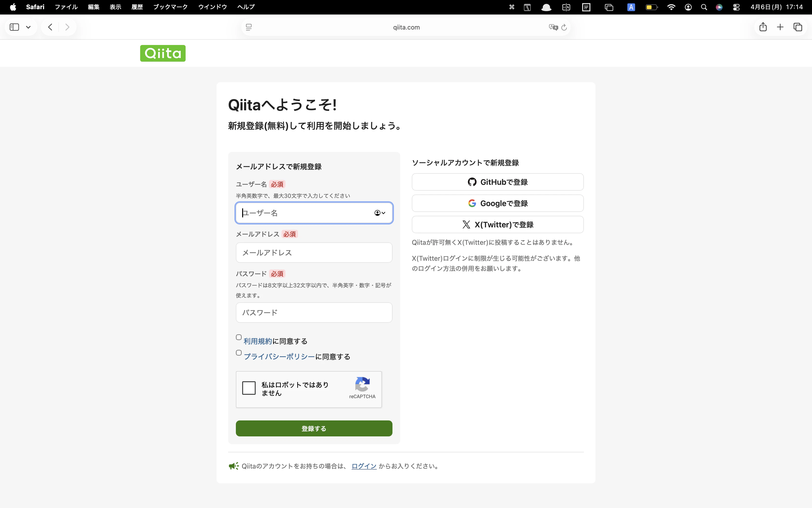Click the パスワード input field
This screenshot has height=508, width=812.
point(314,313)
